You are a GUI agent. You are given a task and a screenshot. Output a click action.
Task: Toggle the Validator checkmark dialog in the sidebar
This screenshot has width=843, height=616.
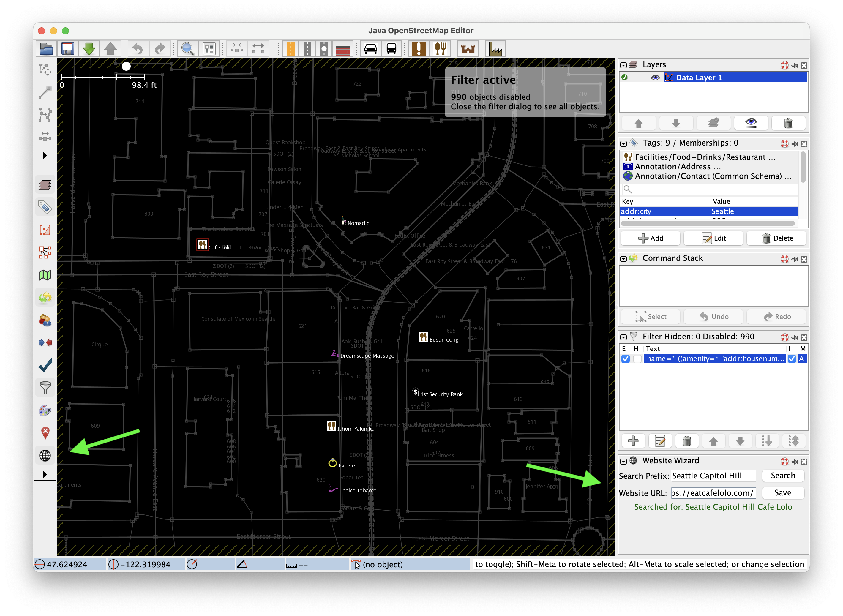point(45,365)
